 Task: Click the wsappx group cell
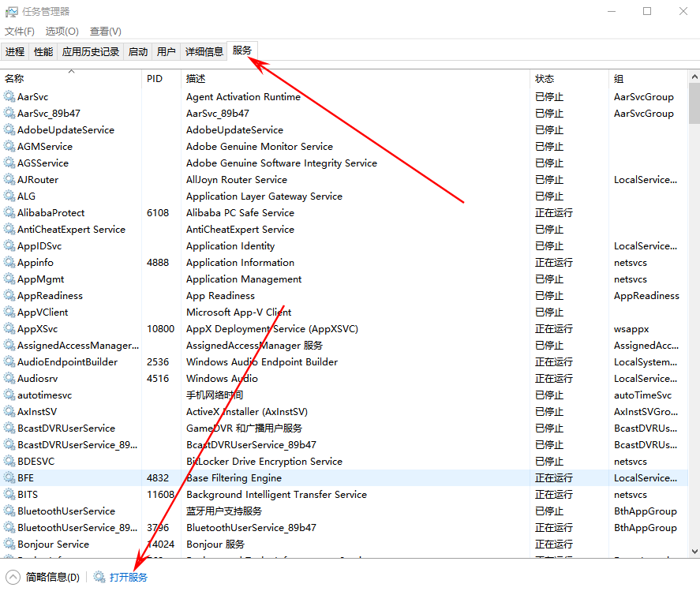[631, 329]
